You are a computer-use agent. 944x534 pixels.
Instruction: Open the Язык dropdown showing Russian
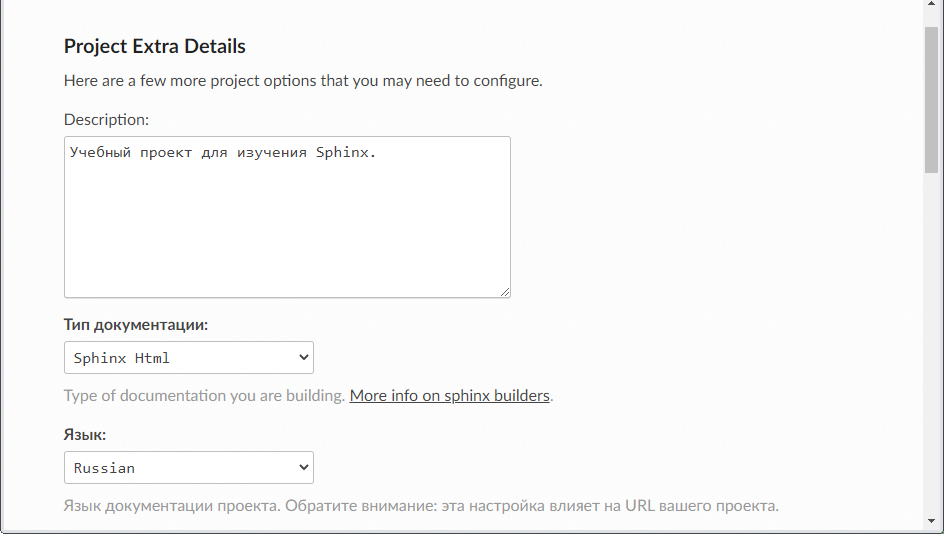coord(188,468)
